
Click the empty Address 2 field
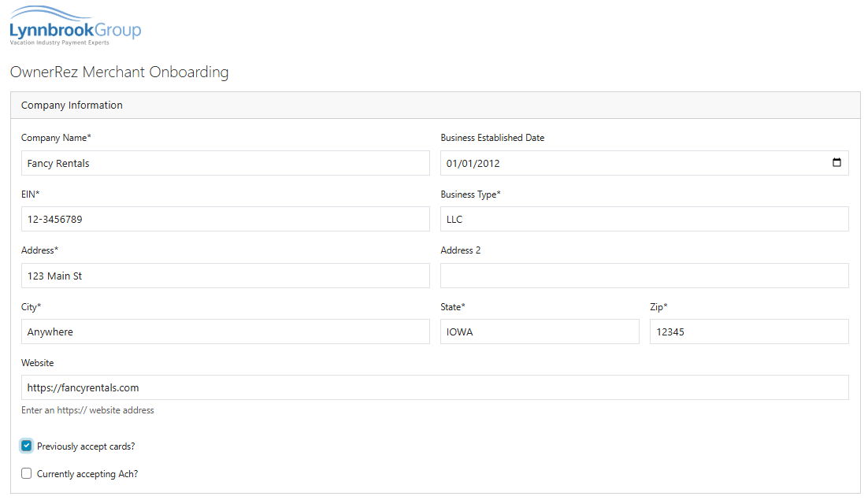[x=644, y=276]
